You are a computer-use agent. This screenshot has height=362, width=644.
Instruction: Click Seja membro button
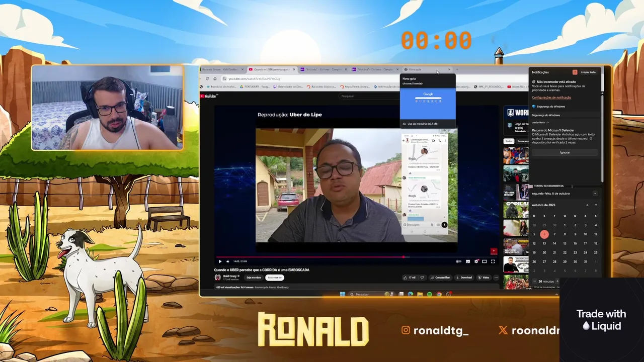[x=254, y=278]
